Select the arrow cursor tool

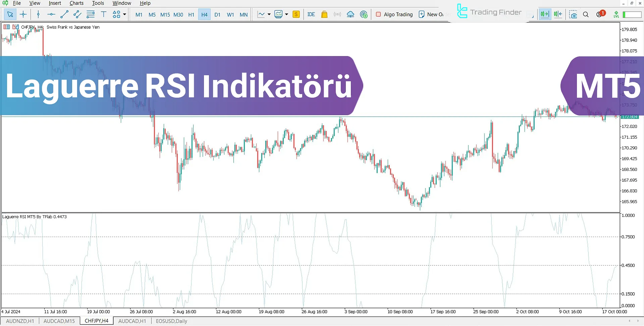(10, 14)
